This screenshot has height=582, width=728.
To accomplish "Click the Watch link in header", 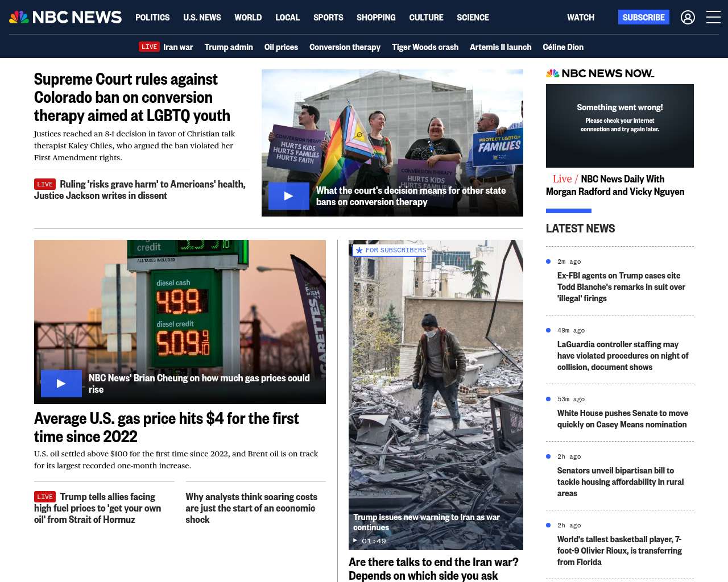I will [581, 18].
